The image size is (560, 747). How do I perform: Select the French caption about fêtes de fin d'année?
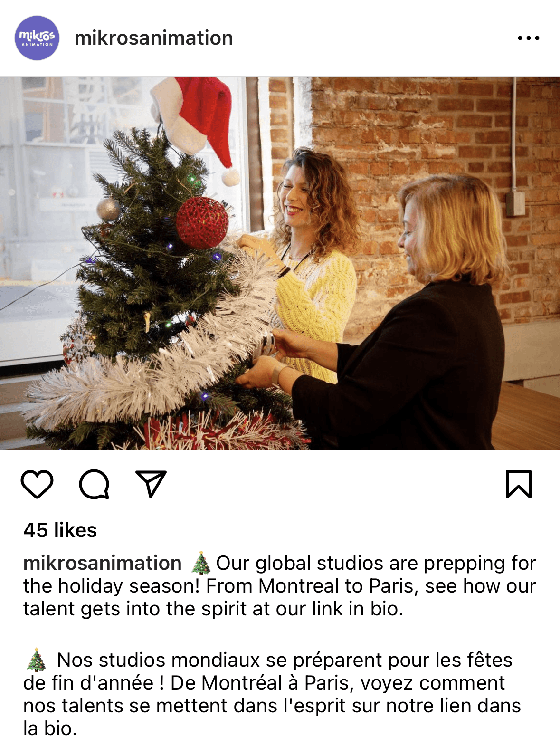coord(273,694)
